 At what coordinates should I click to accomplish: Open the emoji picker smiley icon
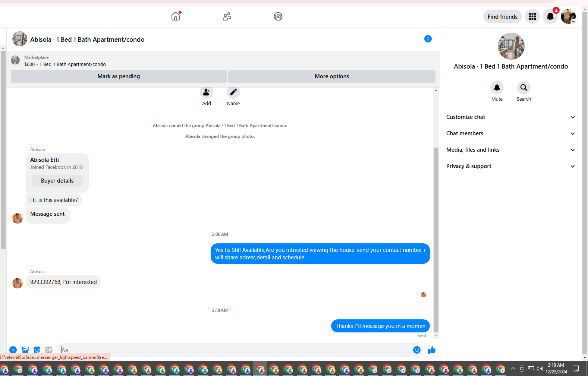[417, 350]
